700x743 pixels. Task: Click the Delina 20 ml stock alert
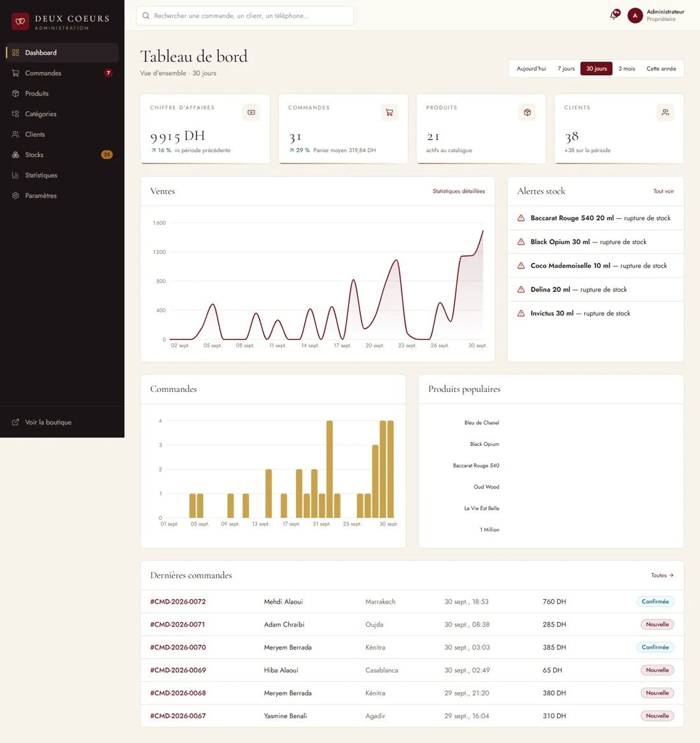(595, 289)
